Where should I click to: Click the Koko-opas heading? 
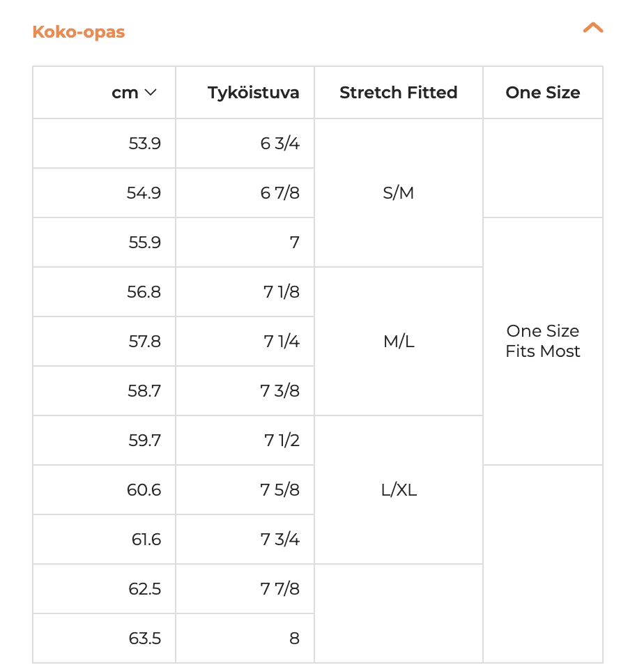pos(79,31)
